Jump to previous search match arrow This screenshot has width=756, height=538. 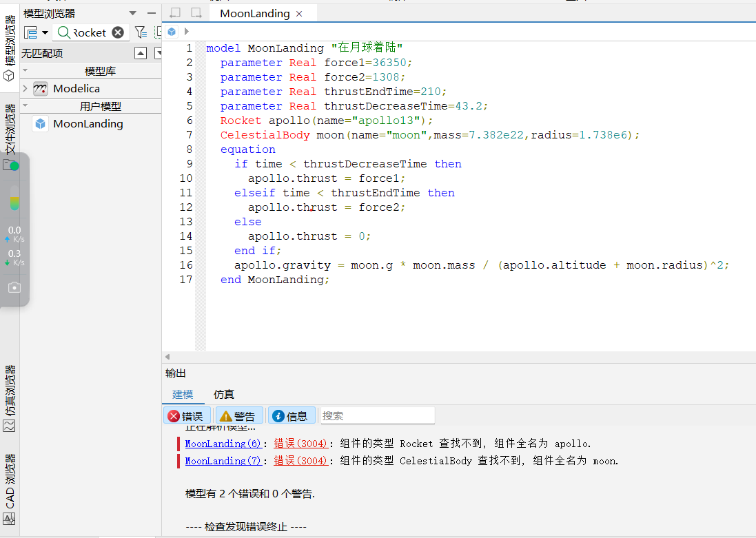click(x=141, y=53)
